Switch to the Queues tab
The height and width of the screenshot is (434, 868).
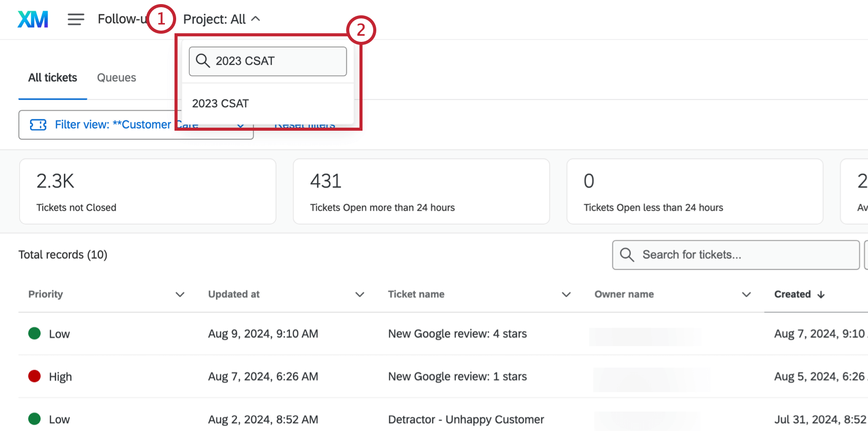click(x=116, y=78)
